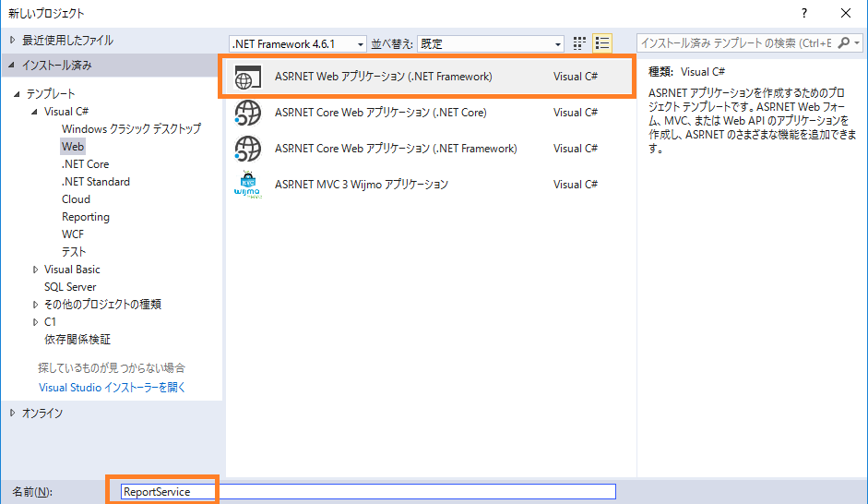Click the オンライン section label
The height and width of the screenshot is (504, 868).
42,414
